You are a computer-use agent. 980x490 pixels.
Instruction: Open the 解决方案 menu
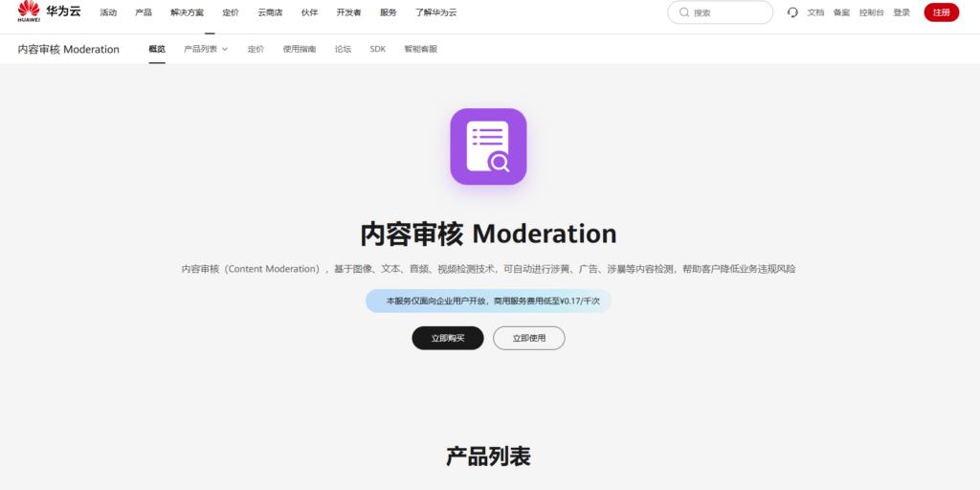coord(187,12)
